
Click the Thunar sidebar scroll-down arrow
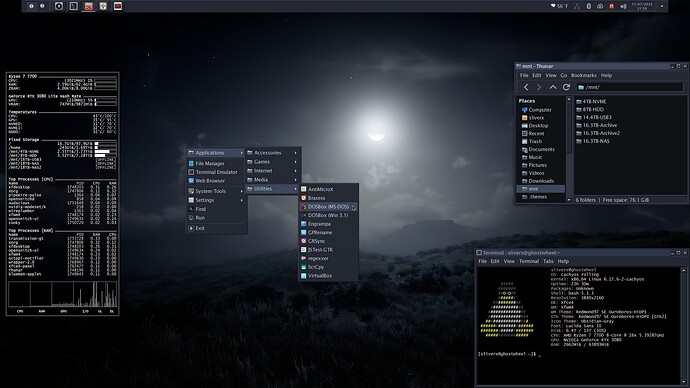coord(569,200)
